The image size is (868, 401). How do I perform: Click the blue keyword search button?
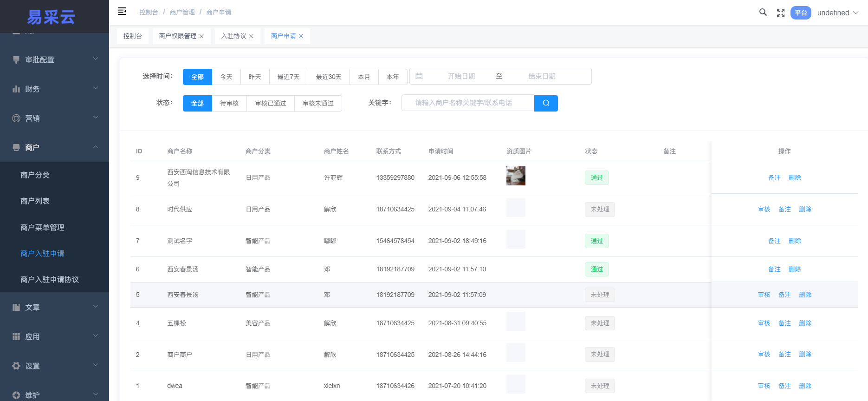coord(546,103)
